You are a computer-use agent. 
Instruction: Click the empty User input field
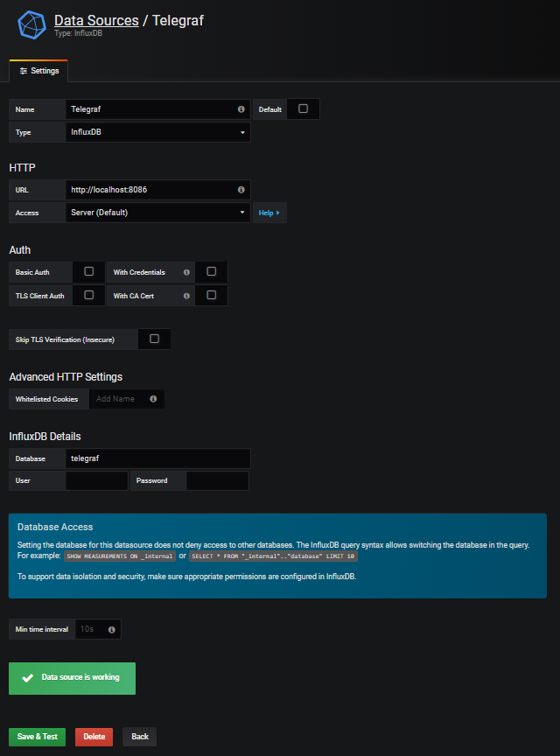pos(96,480)
